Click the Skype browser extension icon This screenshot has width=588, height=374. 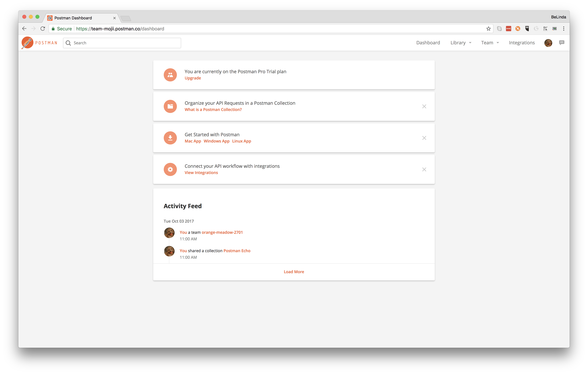click(x=499, y=29)
